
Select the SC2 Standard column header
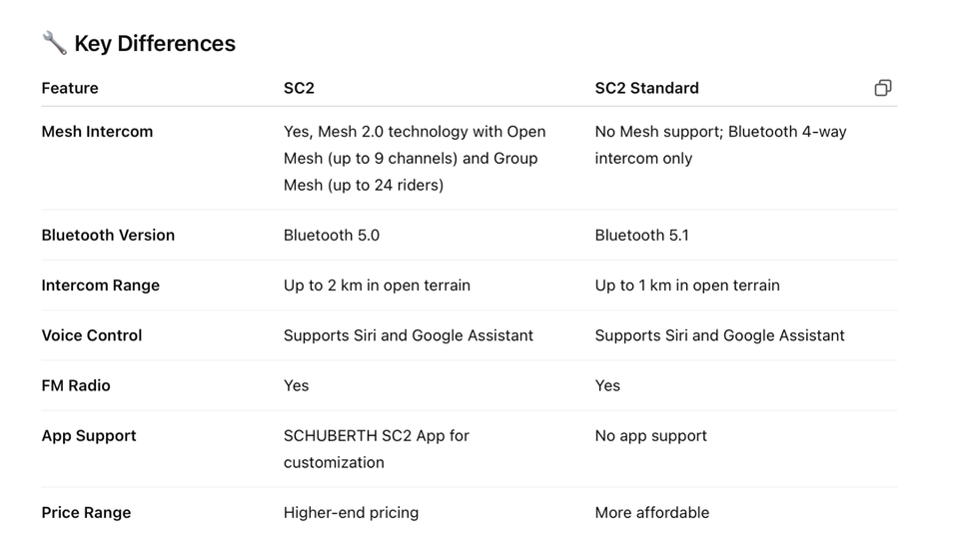pyautogui.click(x=646, y=88)
